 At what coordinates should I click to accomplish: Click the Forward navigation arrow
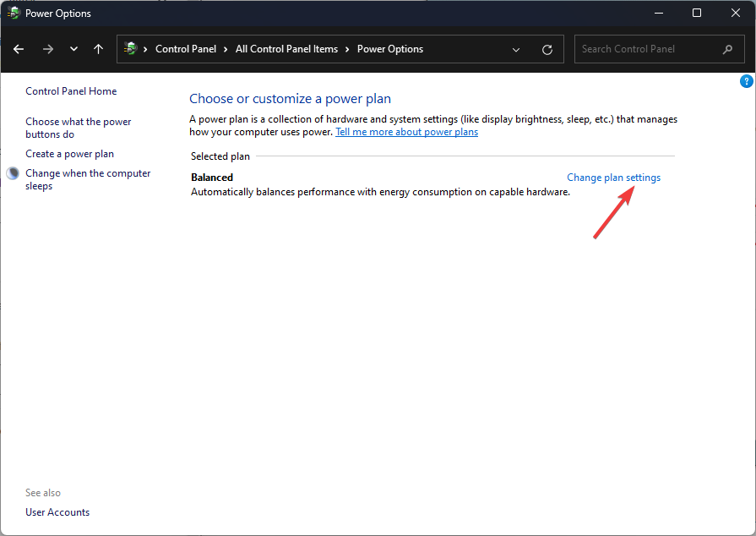click(48, 49)
